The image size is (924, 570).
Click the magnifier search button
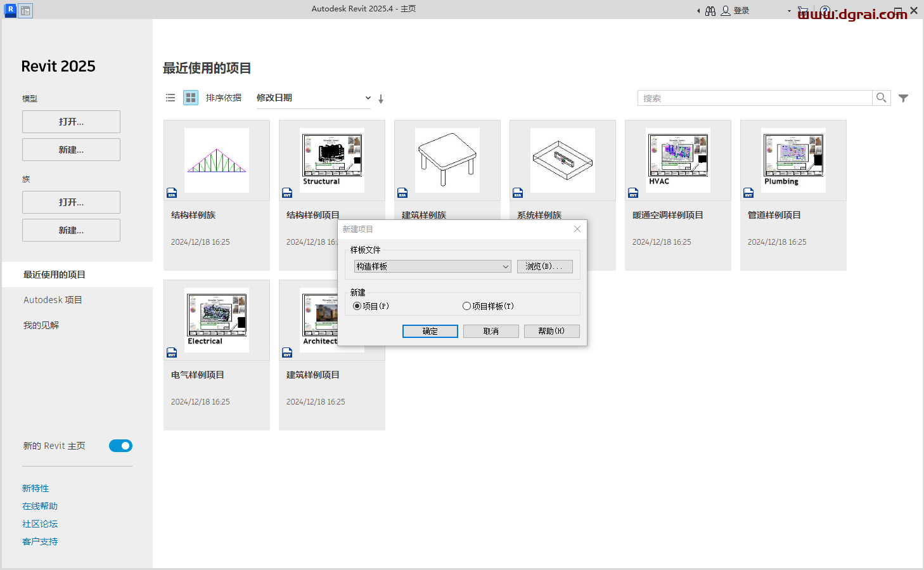(x=882, y=98)
